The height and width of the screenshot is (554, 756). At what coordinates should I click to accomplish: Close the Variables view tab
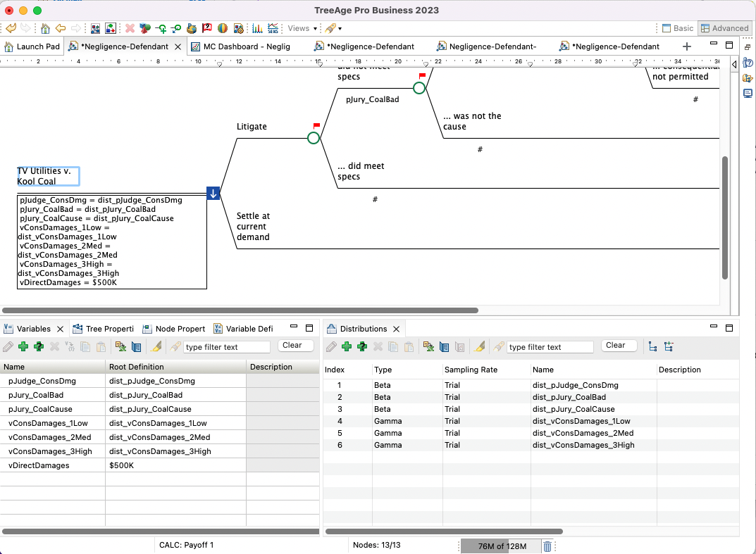[61, 329]
